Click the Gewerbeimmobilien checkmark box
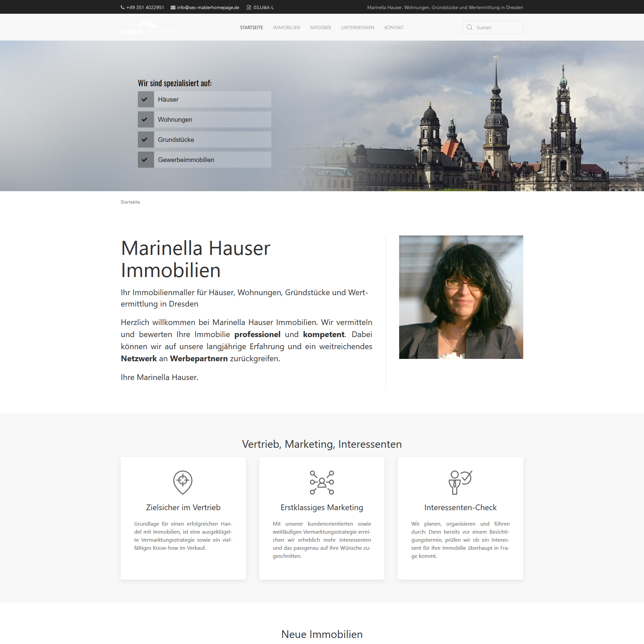Image resolution: width=644 pixels, height=644 pixels. 146,160
